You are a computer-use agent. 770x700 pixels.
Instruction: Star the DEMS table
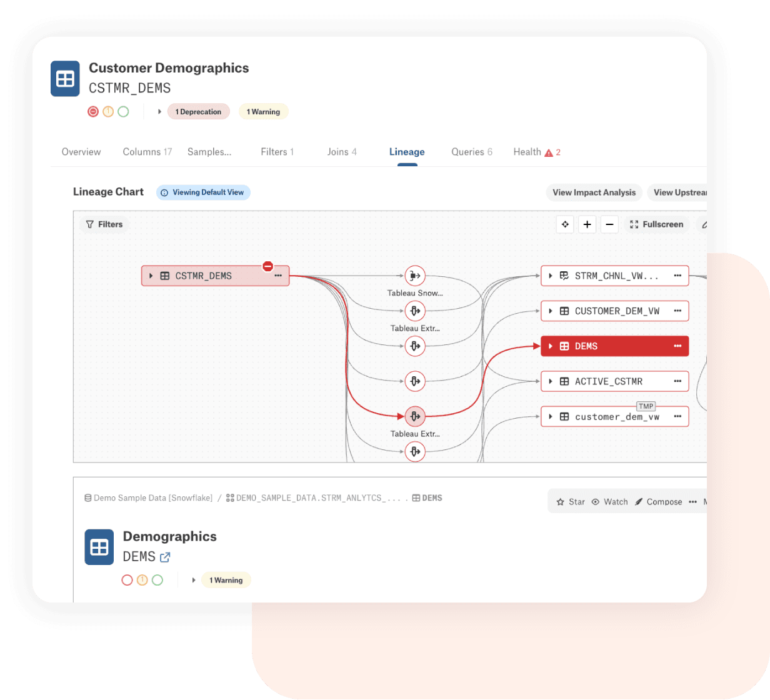pos(571,502)
